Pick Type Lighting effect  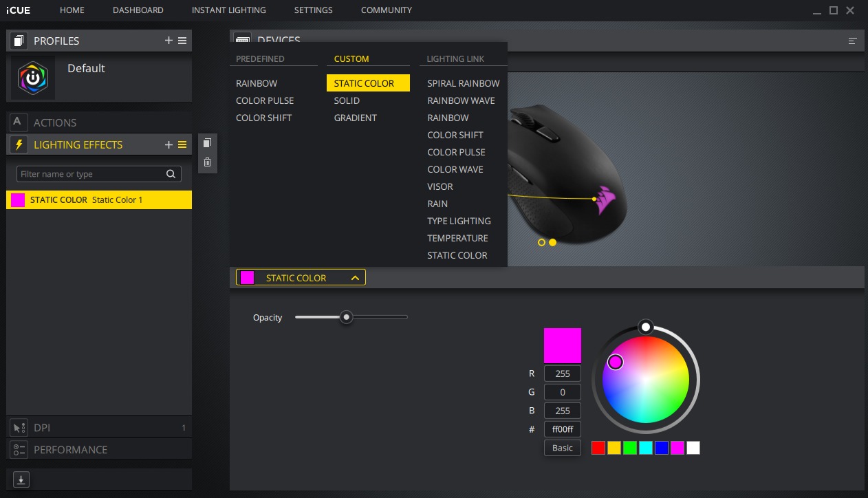click(459, 221)
